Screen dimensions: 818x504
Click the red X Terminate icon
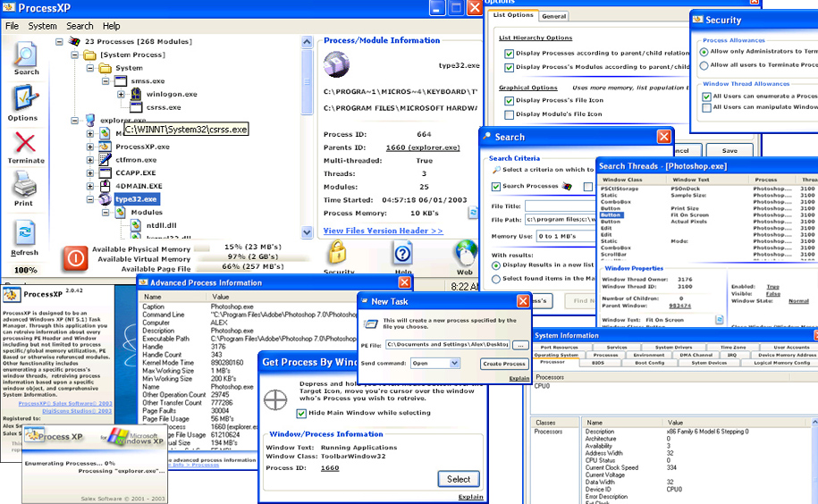click(x=25, y=144)
